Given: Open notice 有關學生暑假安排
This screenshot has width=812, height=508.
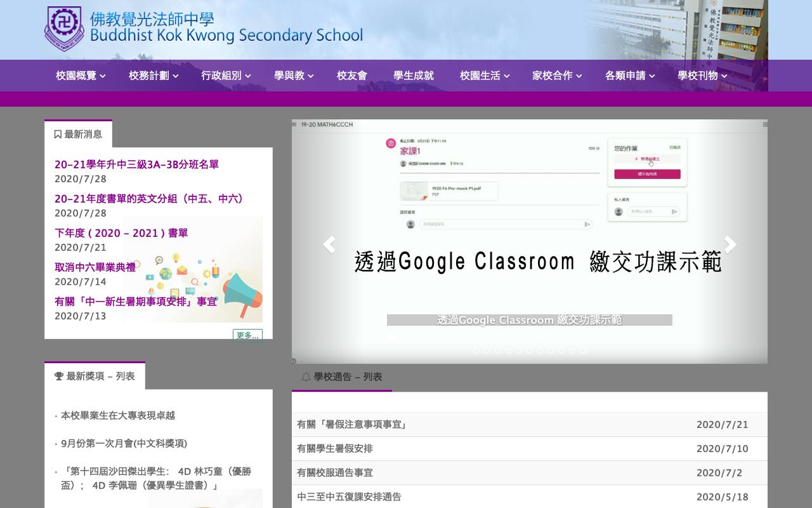Looking at the screenshot, I should pyautogui.click(x=335, y=449).
